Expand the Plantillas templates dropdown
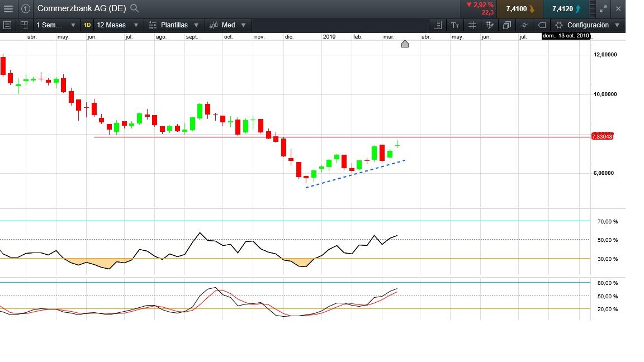The image size is (644, 362). click(174, 25)
